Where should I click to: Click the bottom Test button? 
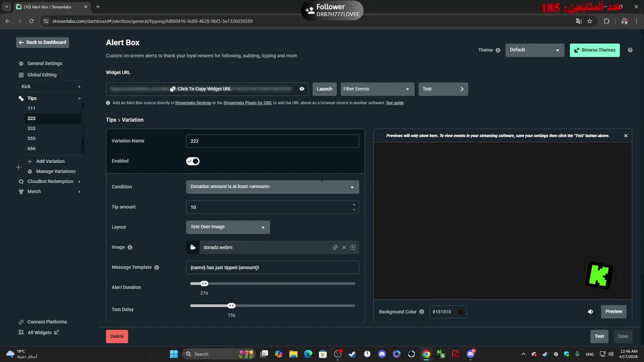coord(599,336)
